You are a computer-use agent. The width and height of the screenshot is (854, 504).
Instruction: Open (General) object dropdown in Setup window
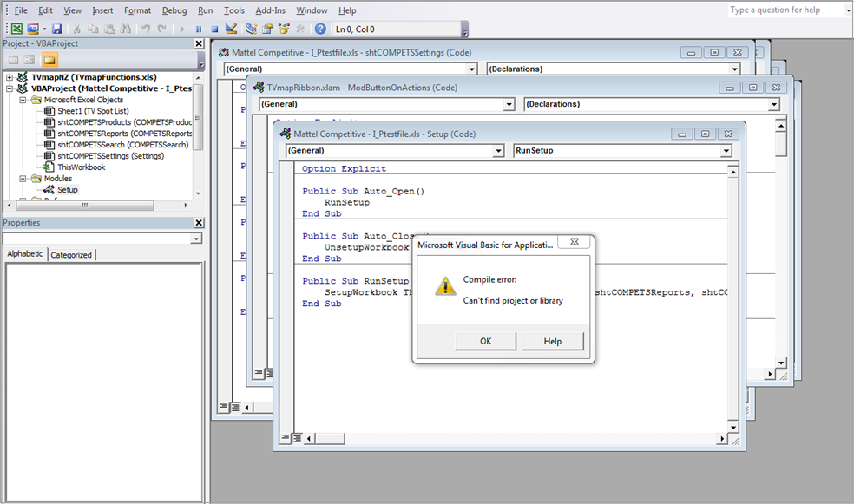(498, 151)
